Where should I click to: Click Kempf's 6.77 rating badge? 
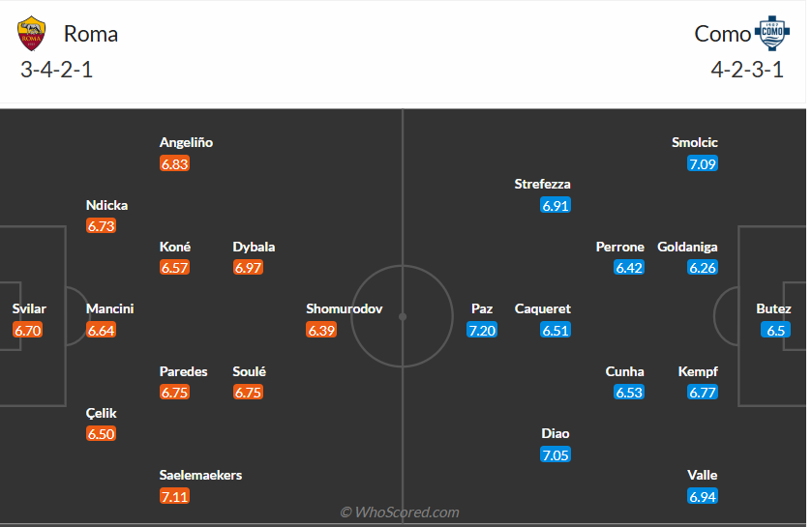pos(703,393)
